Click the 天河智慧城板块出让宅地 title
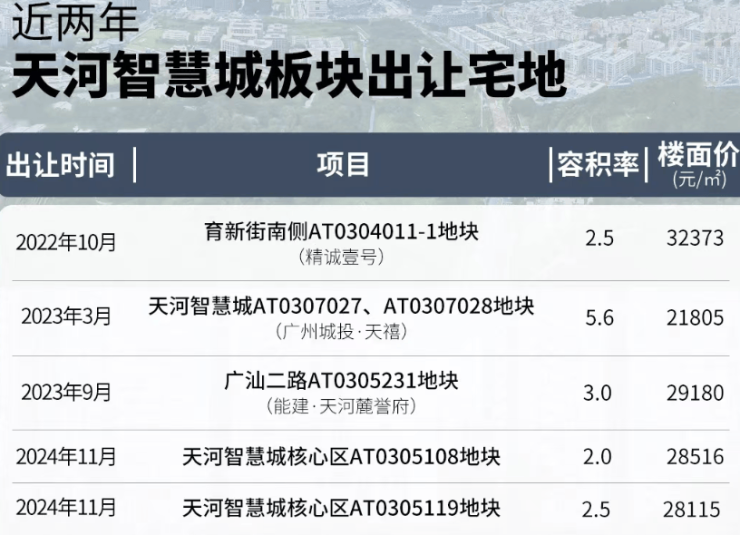 (288, 77)
